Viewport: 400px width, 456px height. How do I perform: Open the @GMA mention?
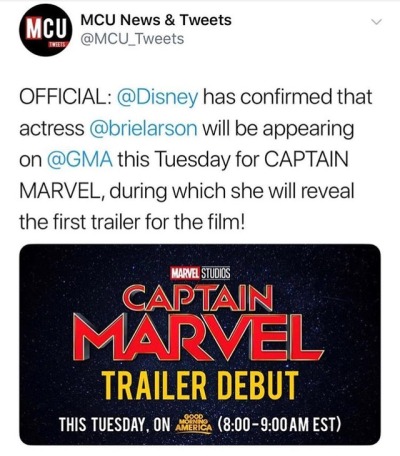[x=80, y=160]
